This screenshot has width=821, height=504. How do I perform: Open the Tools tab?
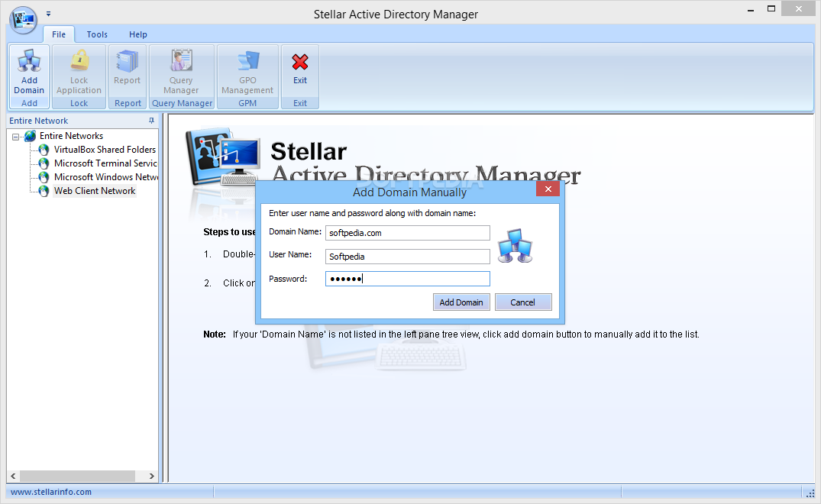tap(97, 34)
